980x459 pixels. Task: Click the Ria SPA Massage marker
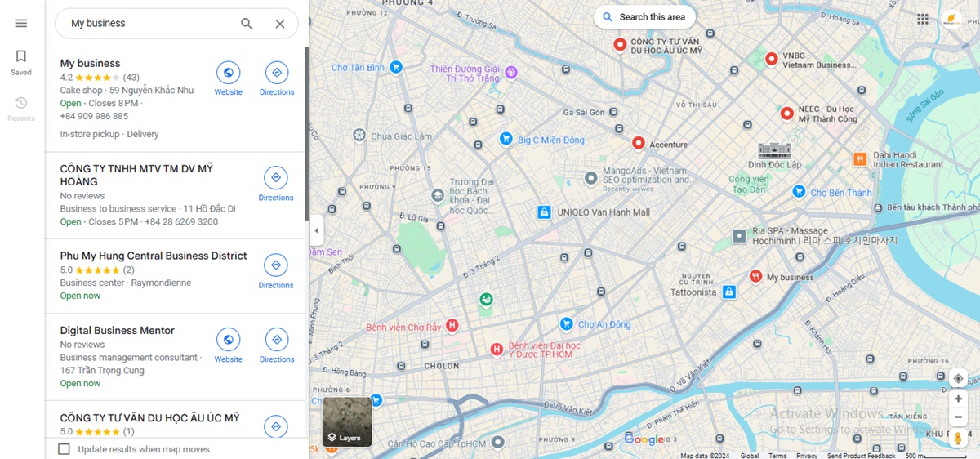click(739, 236)
